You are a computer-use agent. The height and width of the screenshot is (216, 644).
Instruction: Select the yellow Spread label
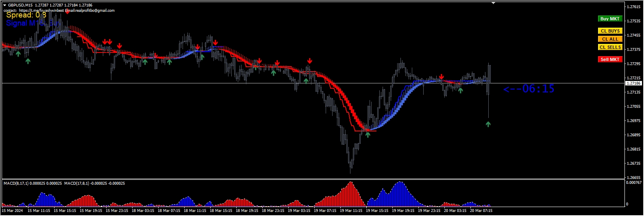pyautogui.click(x=26, y=15)
